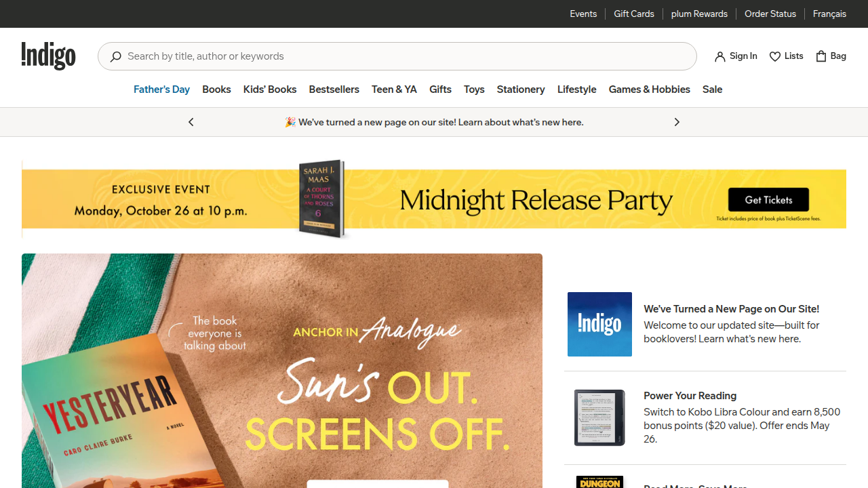
Task: Open Kobo Libra Colour e-reader thumbnail
Action: (x=599, y=418)
